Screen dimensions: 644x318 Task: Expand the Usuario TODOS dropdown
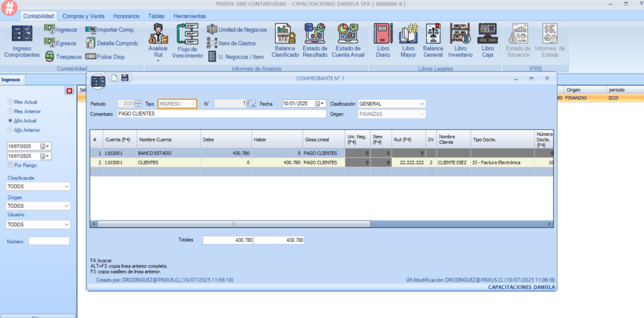(x=67, y=224)
